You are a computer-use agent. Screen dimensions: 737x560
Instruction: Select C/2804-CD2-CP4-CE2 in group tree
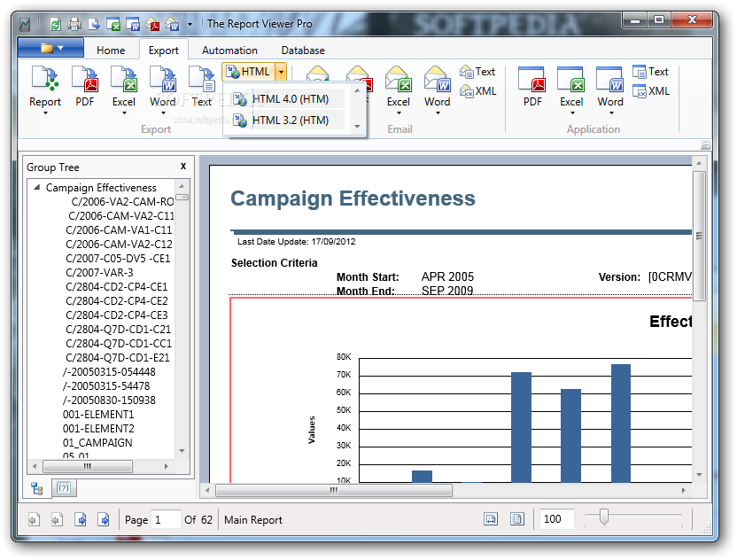tap(117, 300)
